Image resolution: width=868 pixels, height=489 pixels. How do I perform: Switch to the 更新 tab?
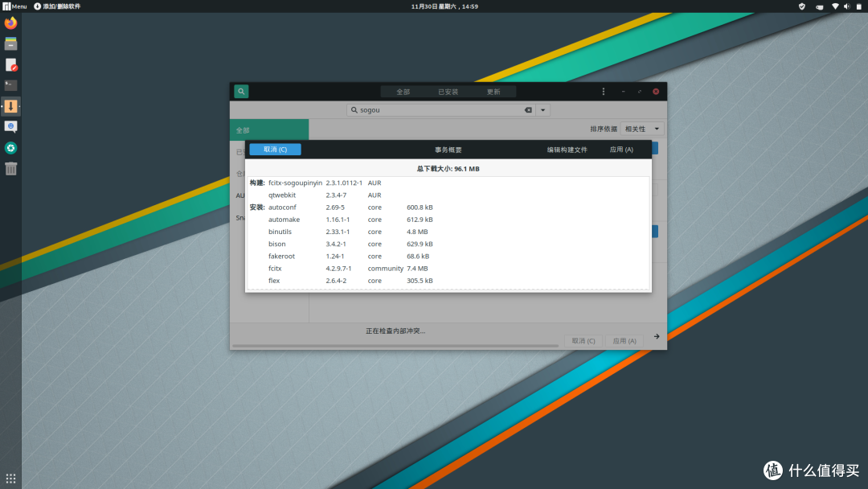[493, 91]
